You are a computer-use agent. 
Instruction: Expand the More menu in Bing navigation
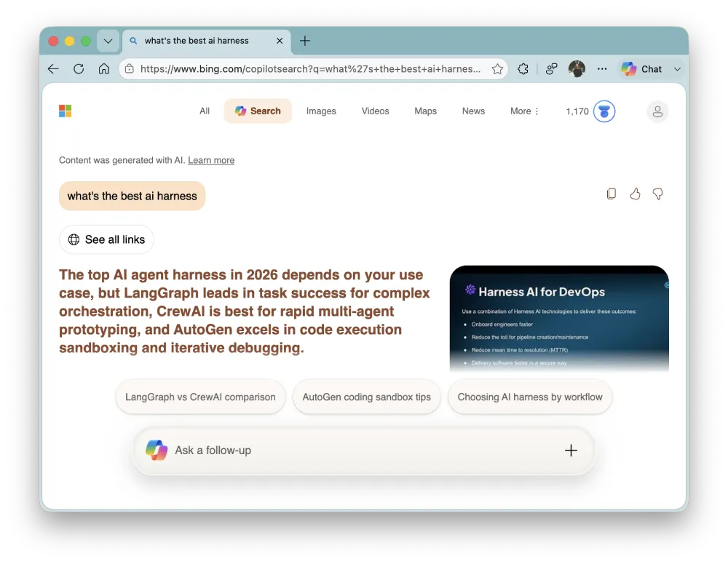524,111
